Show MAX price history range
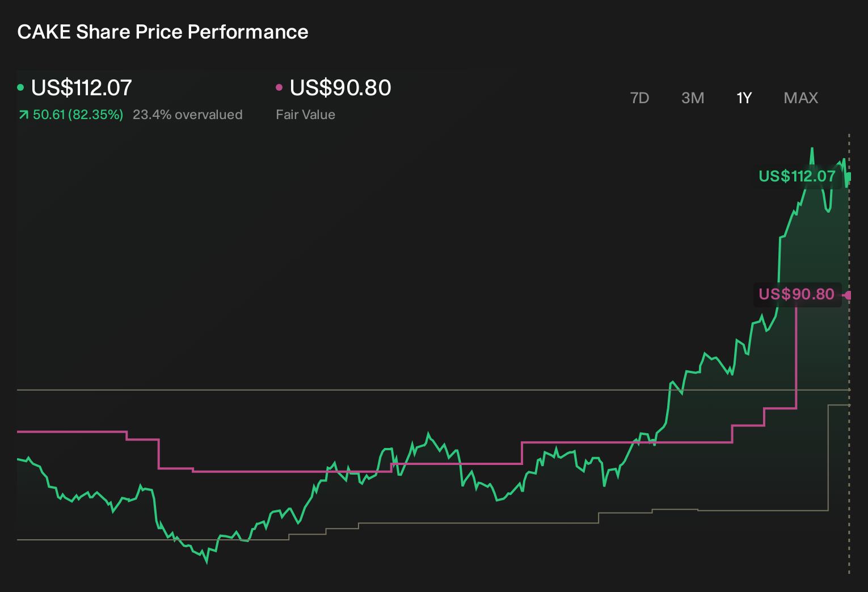This screenshot has height=592, width=868. [800, 98]
